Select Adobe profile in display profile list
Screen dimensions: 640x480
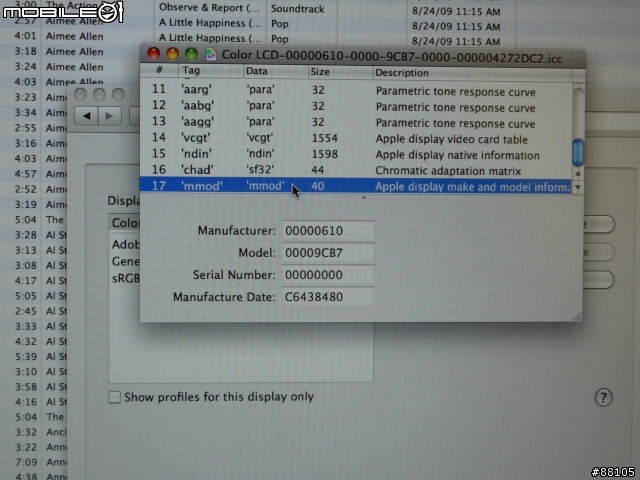pyautogui.click(x=125, y=244)
